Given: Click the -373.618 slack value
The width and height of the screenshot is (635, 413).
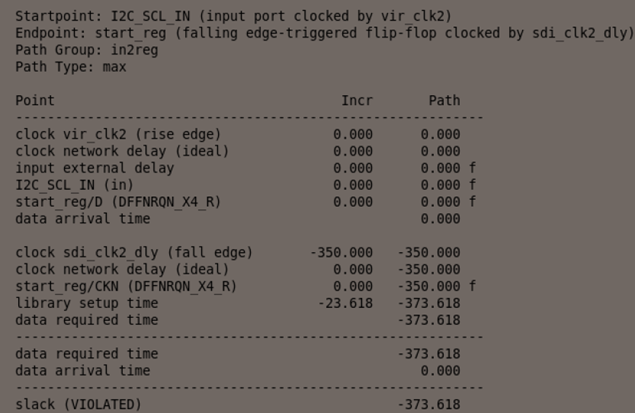Looking at the screenshot, I should point(428,404).
